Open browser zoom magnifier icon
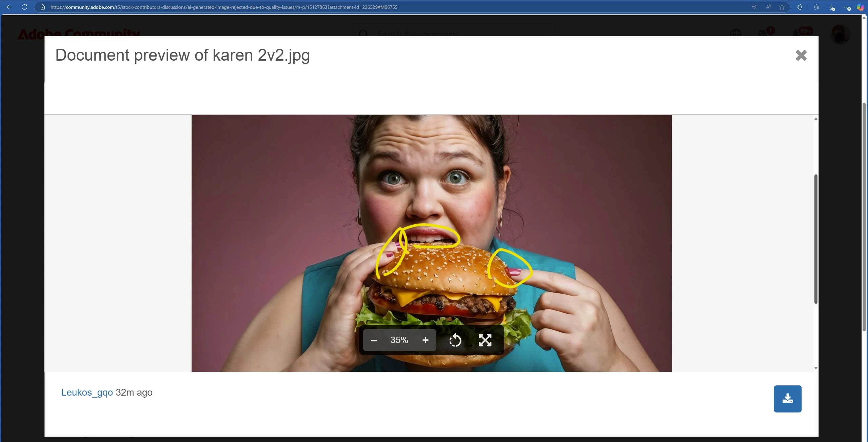 [x=754, y=7]
